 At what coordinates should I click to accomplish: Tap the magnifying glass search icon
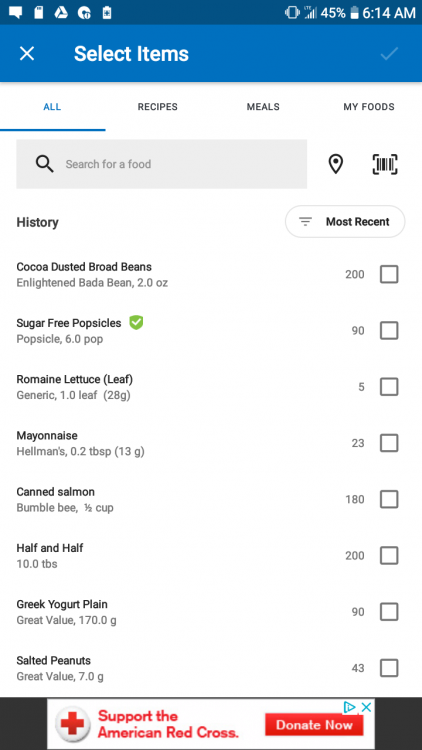click(x=44, y=164)
